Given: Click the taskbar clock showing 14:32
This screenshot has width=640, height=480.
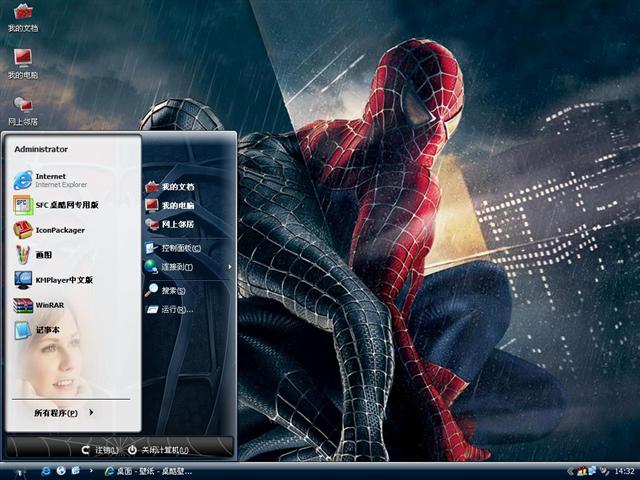Looking at the screenshot, I should (624, 471).
